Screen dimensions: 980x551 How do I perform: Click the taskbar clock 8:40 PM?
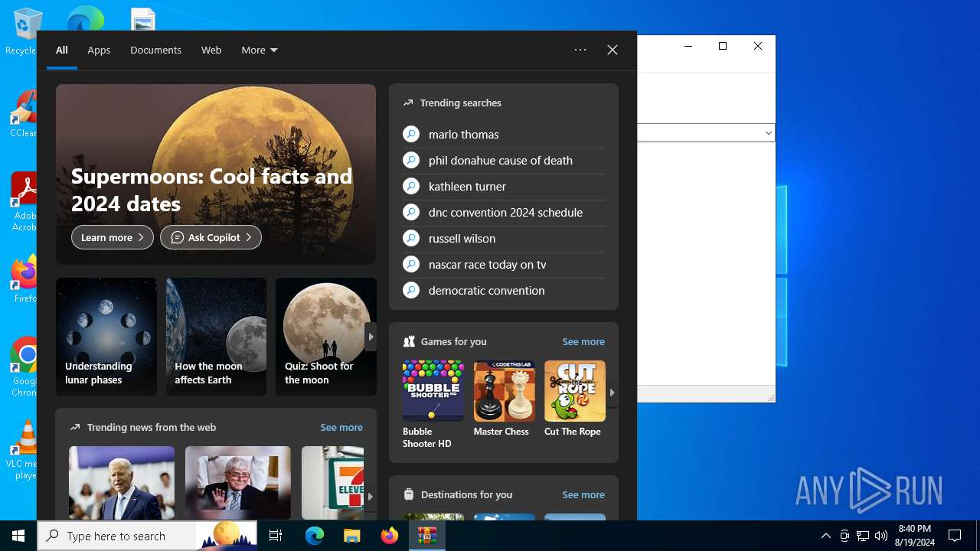click(x=915, y=536)
